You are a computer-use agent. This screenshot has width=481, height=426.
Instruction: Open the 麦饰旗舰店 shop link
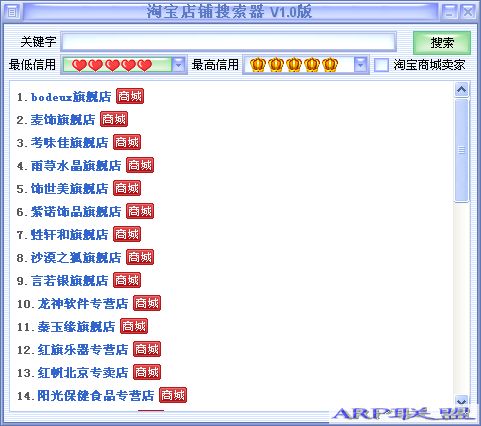coord(63,120)
